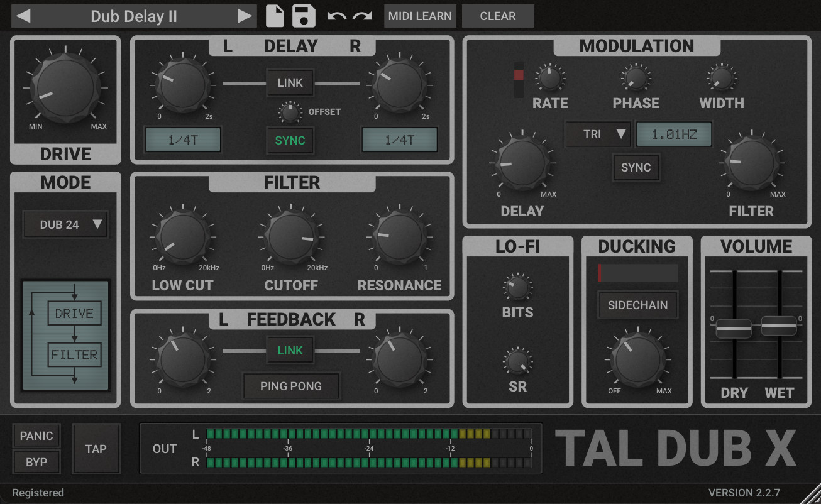Go to next preset with right arrow
The image size is (821, 504).
[245, 16]
